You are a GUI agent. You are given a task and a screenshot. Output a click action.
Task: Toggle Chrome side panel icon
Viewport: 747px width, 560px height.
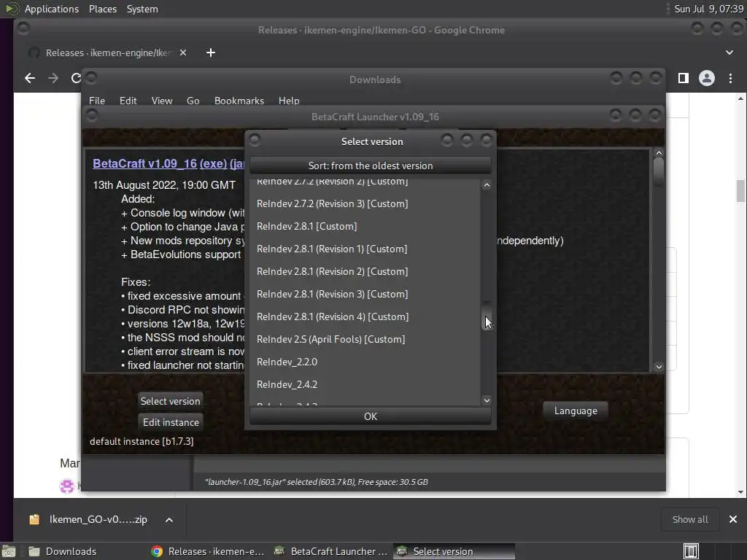683,78
